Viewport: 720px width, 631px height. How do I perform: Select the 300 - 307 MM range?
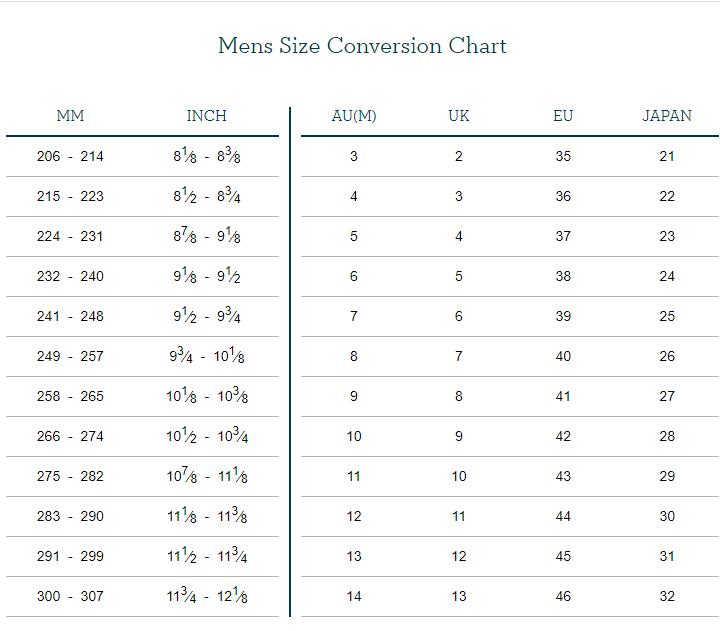(70, 597)
